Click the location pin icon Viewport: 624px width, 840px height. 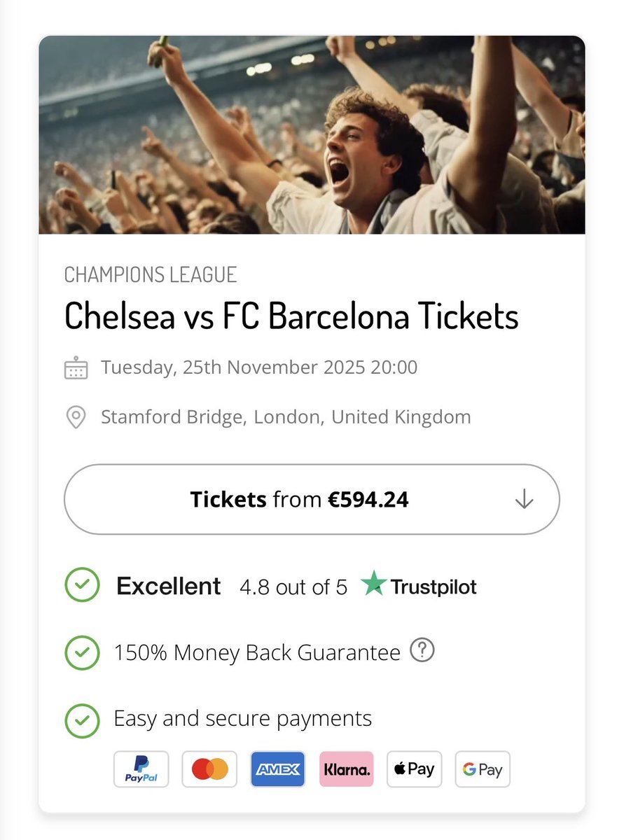tap(76, 418)
